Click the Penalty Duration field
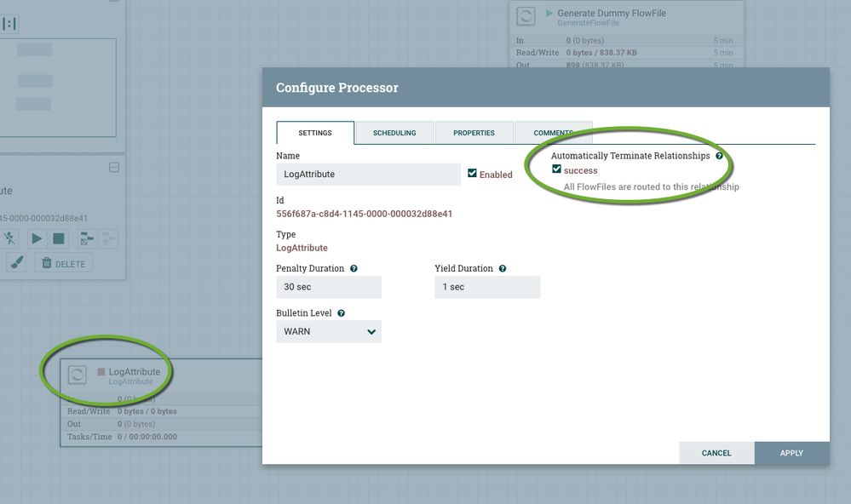 click(328, 287)
